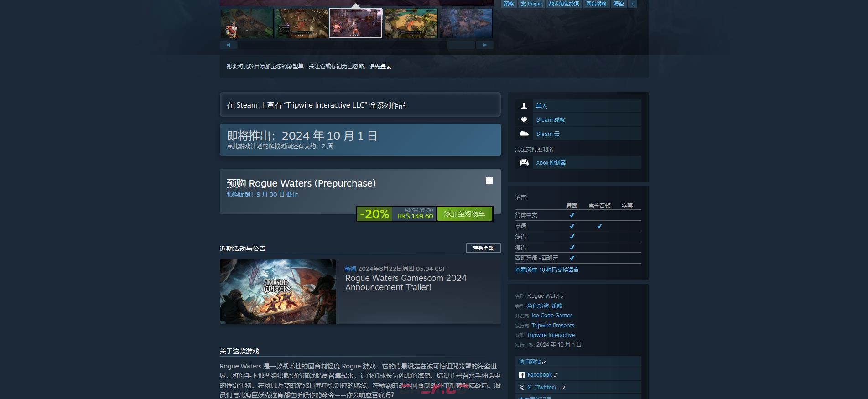Click the release date banner 2024 年 10 月 1 日
The height and width of the screenshot is (399, 868).
pos(360,140)
